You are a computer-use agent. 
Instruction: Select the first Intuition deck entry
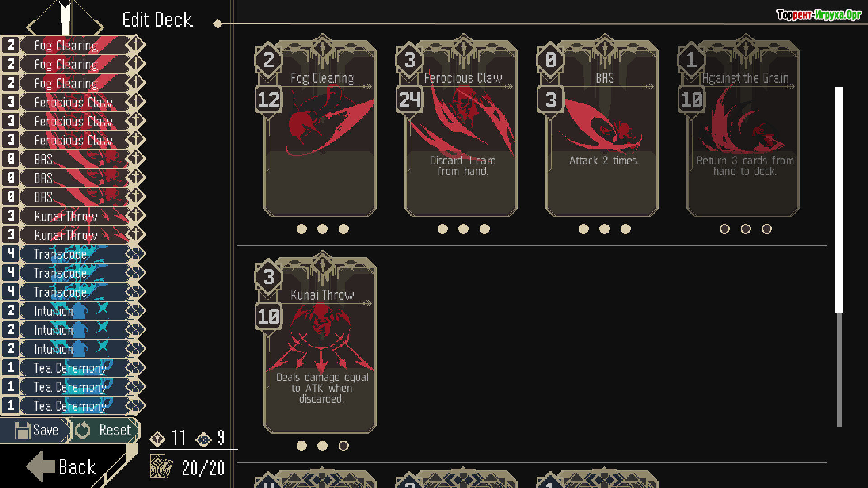pos(73,311)
